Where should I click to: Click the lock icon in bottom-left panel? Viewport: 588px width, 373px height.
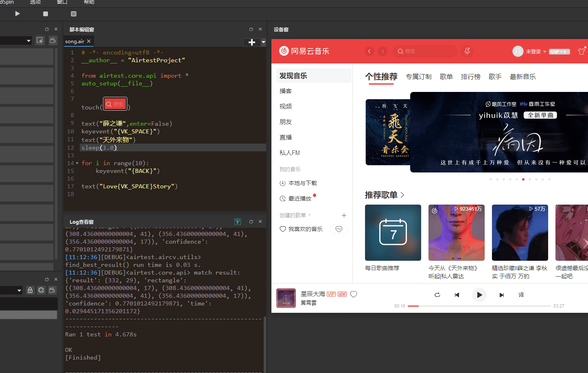point(30,290)
